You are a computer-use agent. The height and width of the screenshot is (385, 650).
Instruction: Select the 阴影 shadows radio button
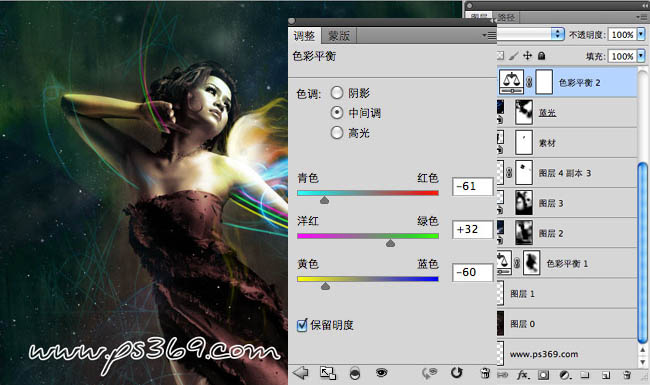coord(337,93)
